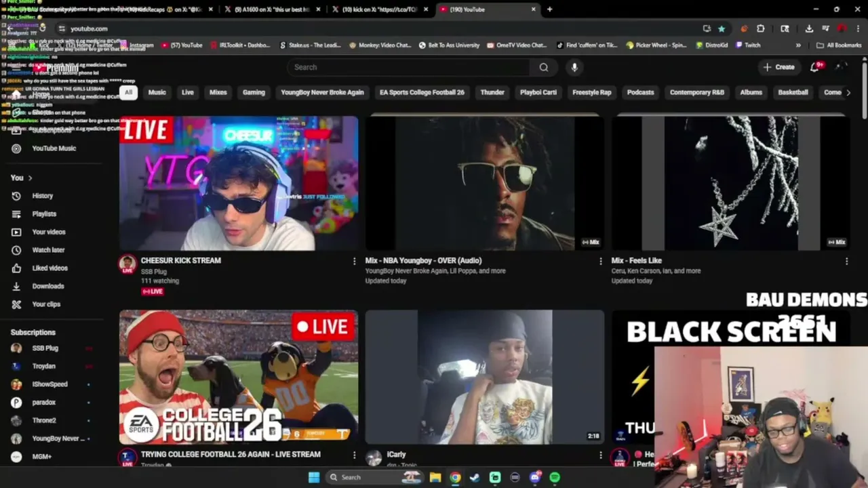This screenshot has height=488, width=868.
Task: Open the Throne2 subscription
Action: click(x=45, y=420)
